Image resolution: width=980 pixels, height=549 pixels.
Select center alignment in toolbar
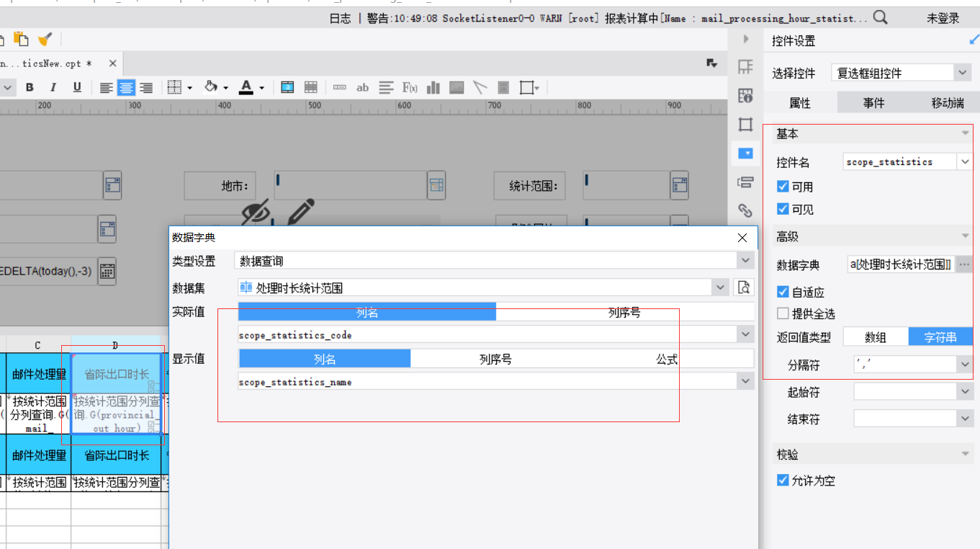(127, 88)
